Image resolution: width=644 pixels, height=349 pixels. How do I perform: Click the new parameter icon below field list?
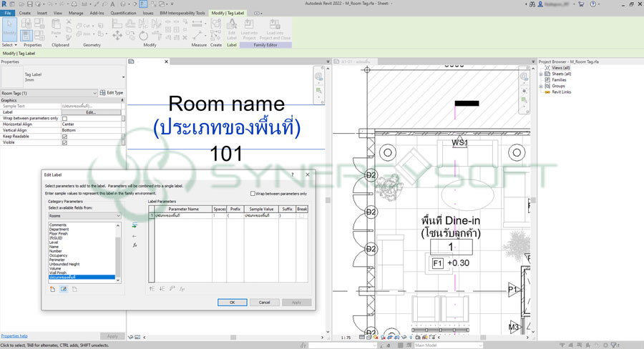[x=52, y=289]
